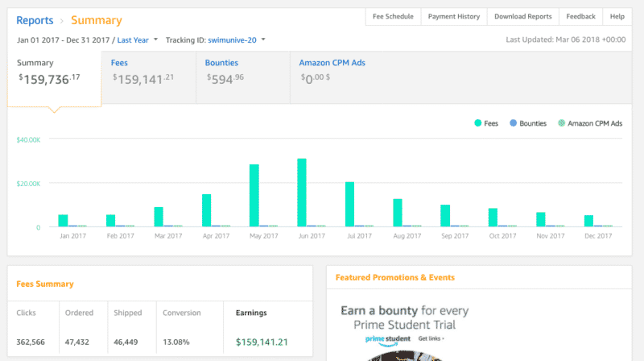Open the Payment History tab
644x361 pixels.
coord(454,16)
